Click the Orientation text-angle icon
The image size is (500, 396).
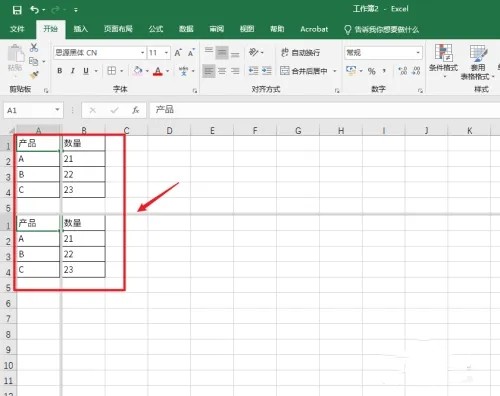point(254,52)
